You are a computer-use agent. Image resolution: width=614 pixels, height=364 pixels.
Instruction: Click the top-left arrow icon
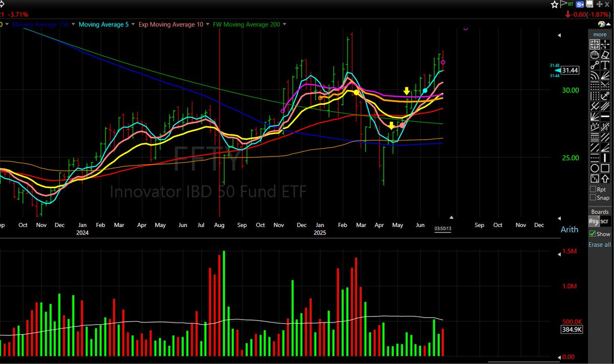coord(3,4)
